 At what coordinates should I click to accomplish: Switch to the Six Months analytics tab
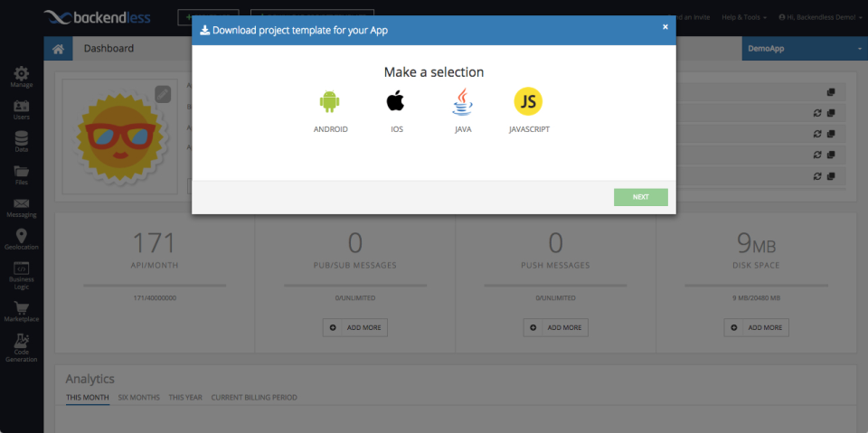pos(138,398)
